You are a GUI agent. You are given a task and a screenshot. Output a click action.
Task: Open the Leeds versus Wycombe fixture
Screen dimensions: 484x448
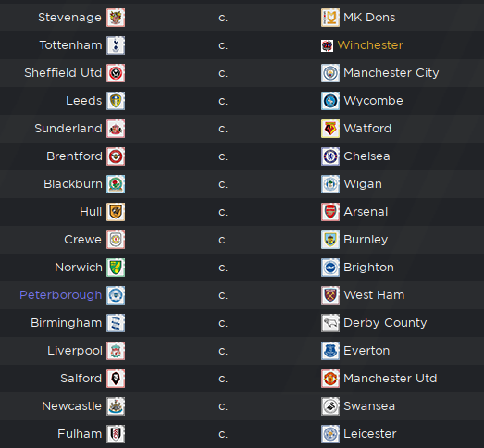(242, 101)
